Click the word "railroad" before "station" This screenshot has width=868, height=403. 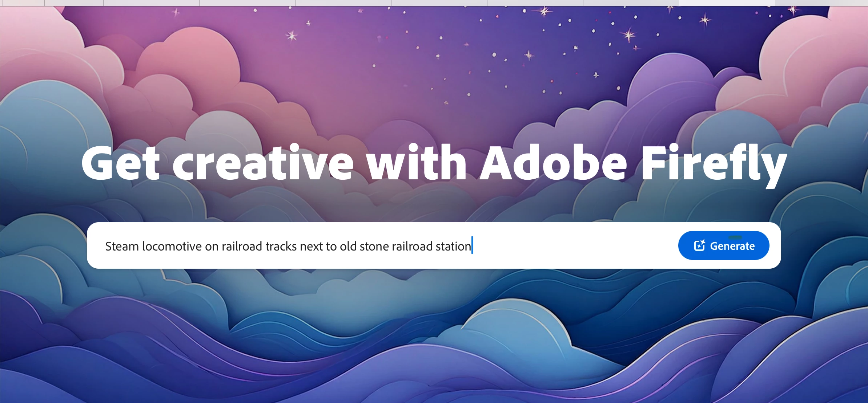click(x=412, y=246)
